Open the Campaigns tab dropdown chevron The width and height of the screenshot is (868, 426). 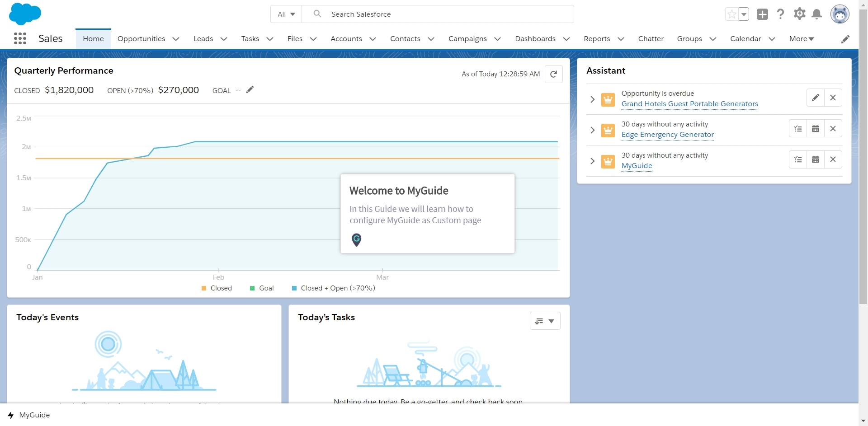click(x=497, y=39)
